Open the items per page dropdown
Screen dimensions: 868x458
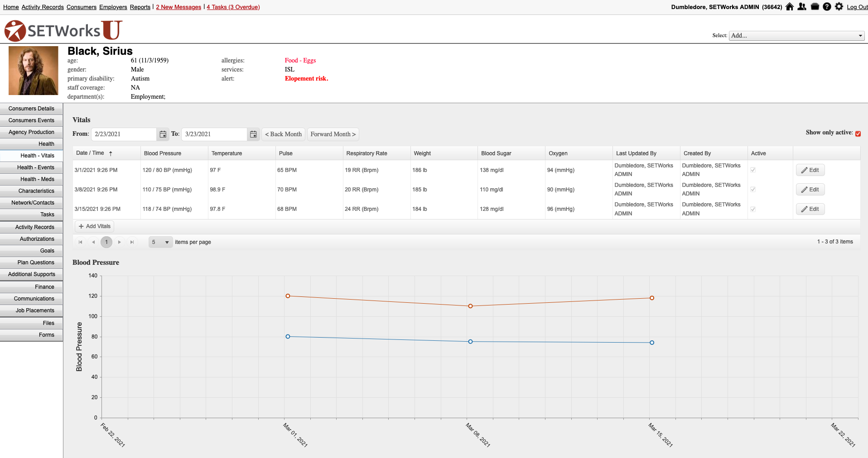pyautogui.click(x=161, y=242)
